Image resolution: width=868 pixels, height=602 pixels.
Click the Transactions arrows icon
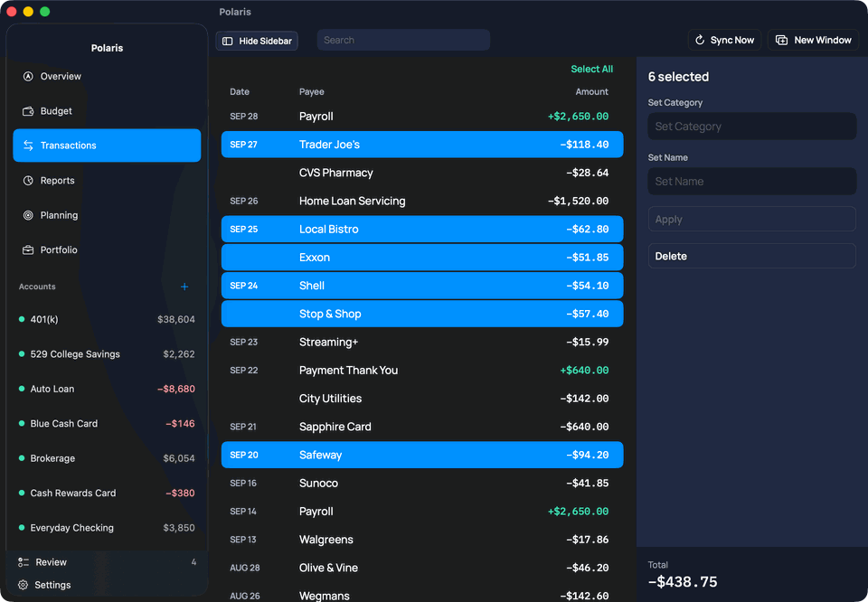pos(28,146)
